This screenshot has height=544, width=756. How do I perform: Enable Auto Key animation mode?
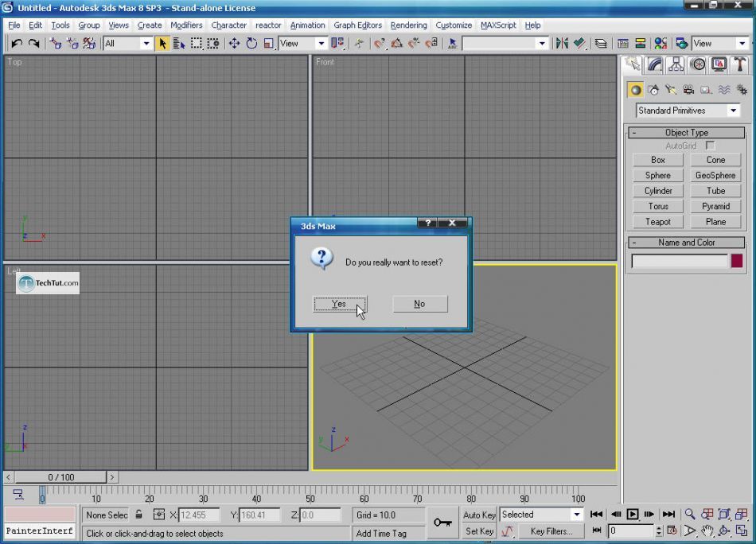click(479, 515)
